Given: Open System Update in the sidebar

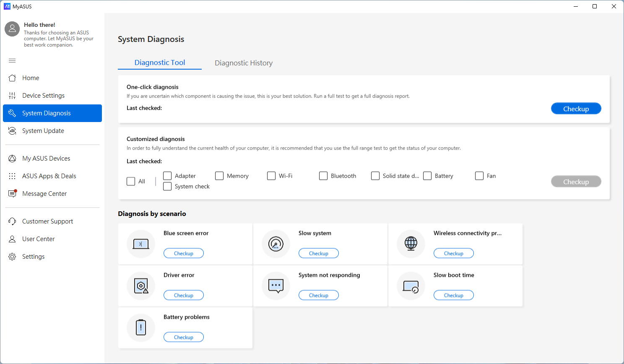Looking at the screenshot, I should [x=43, y=131].
